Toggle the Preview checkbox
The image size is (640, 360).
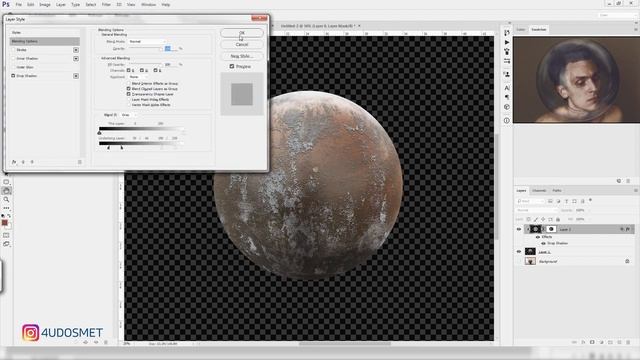(x=232, y=66)
